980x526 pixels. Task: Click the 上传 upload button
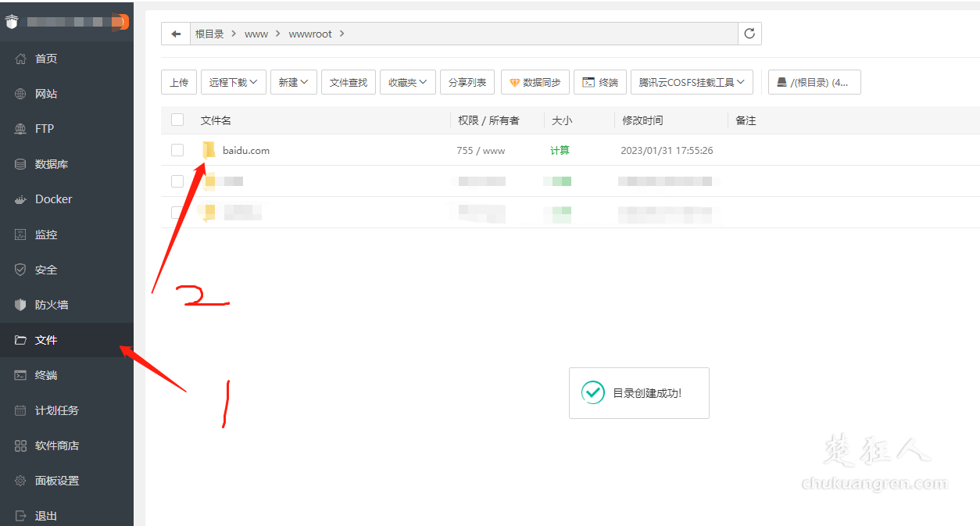click(179, 82)
